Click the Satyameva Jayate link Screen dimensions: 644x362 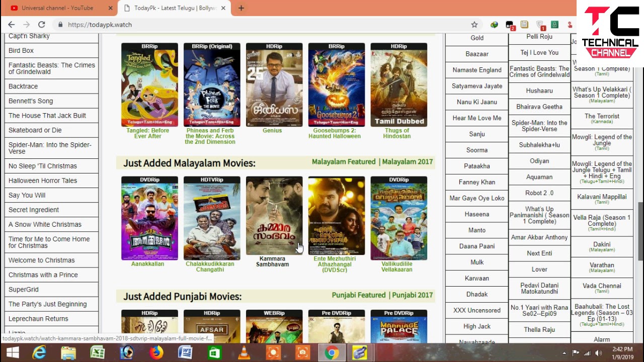pos(477,86)
